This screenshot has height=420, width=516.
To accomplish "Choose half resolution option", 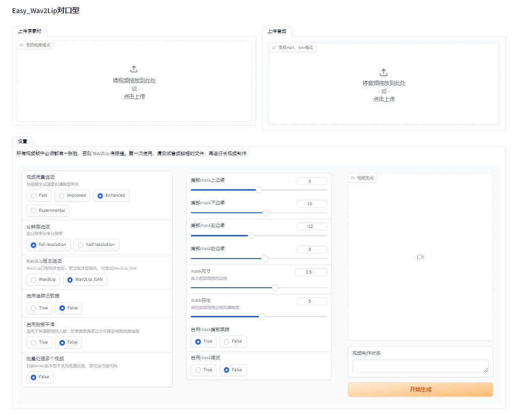I will coord(97,244).
